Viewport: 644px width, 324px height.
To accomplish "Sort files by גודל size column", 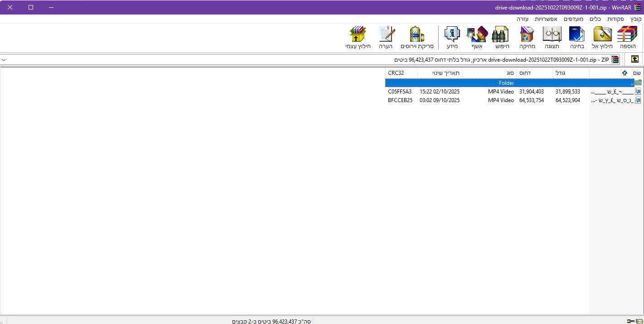I will 571,73.
